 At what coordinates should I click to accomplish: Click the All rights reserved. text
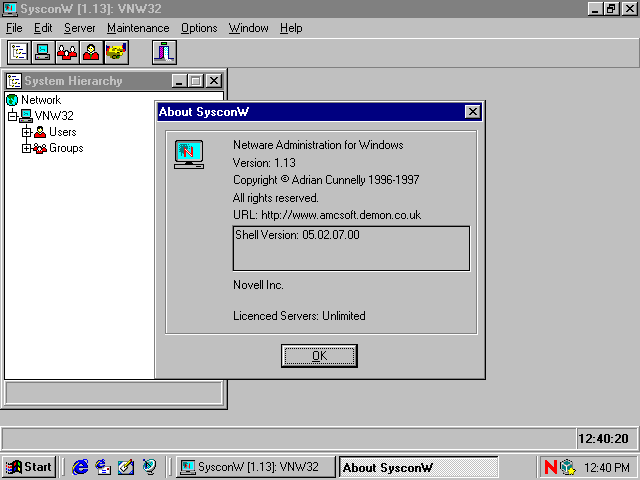(276, 198)
